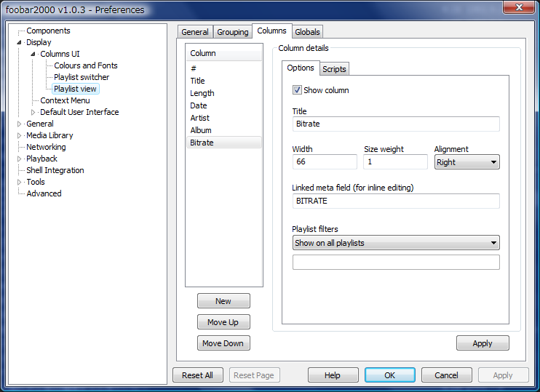
Task: Click the Help button
Action: pos(333,375)
